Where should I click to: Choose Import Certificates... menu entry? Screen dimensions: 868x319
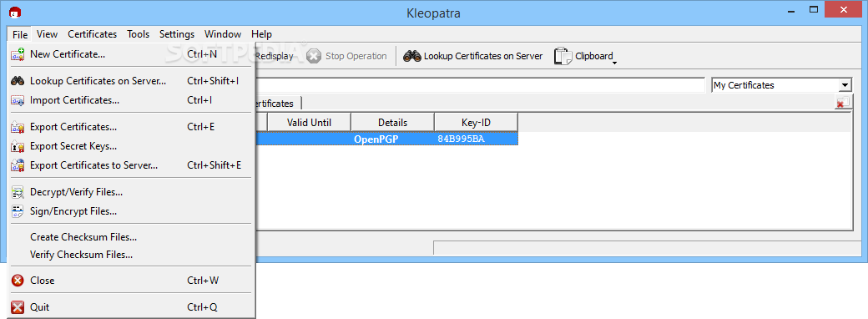pyautogui.click(x=131, y=100)
